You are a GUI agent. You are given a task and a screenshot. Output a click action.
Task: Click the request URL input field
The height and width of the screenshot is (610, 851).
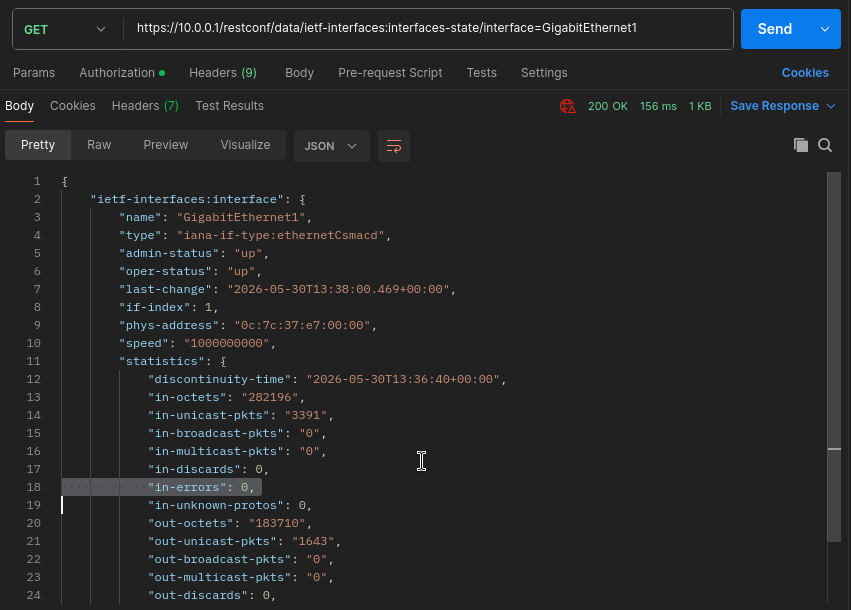click(x=429, y=28)
